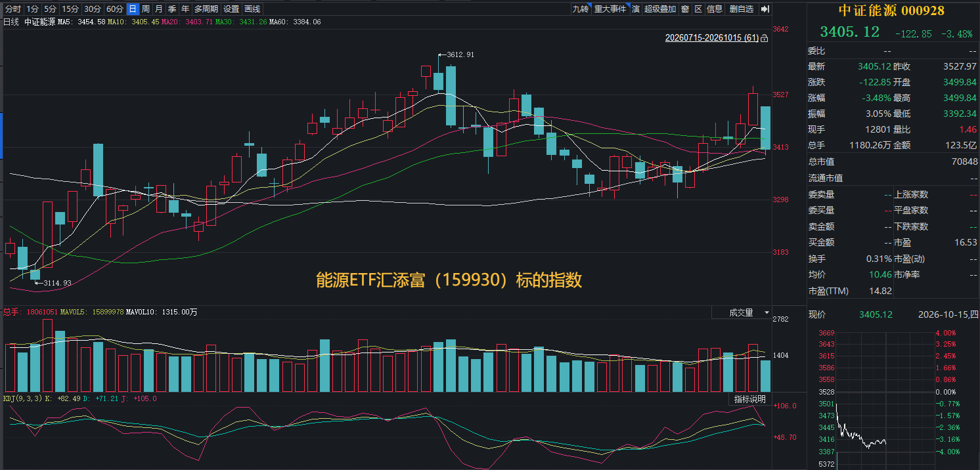Open the 设置 settings menu
The width and height of the screenshot is (980, 470).
pos(231,9)
